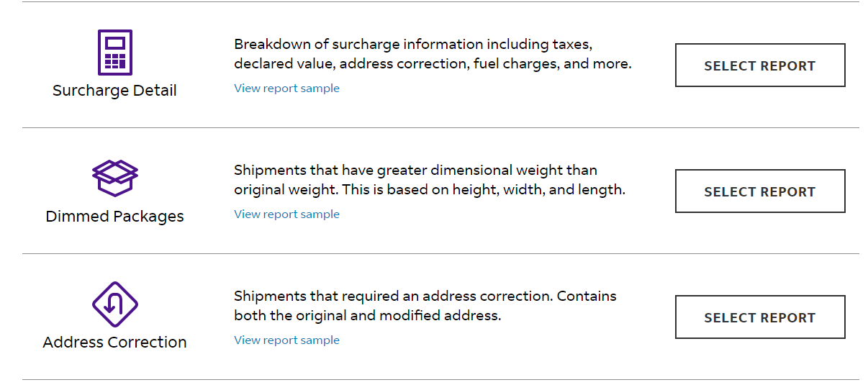Click the Surcharge Detail calculator icon
This screenshot has height=385, width=868.
click(x=115, y=53)
